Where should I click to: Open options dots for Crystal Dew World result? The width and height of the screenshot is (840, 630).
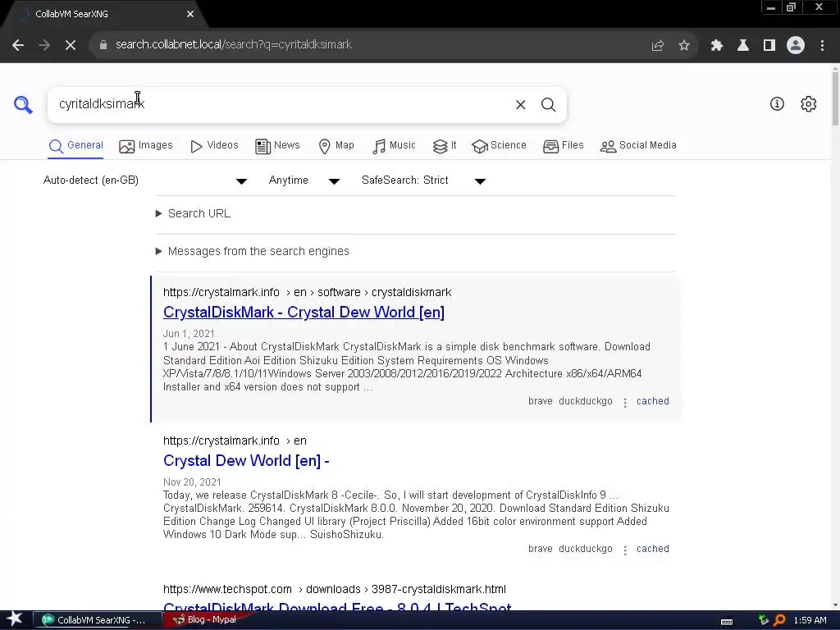tap(624, 550)
